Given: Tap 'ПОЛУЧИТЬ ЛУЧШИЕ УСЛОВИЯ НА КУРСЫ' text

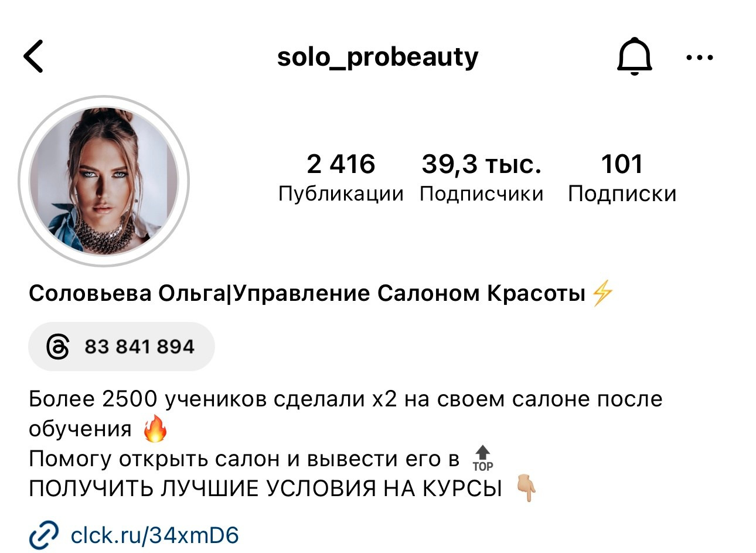Looking at the screenshot, I should pyautogui.click(x=265, y=488).
